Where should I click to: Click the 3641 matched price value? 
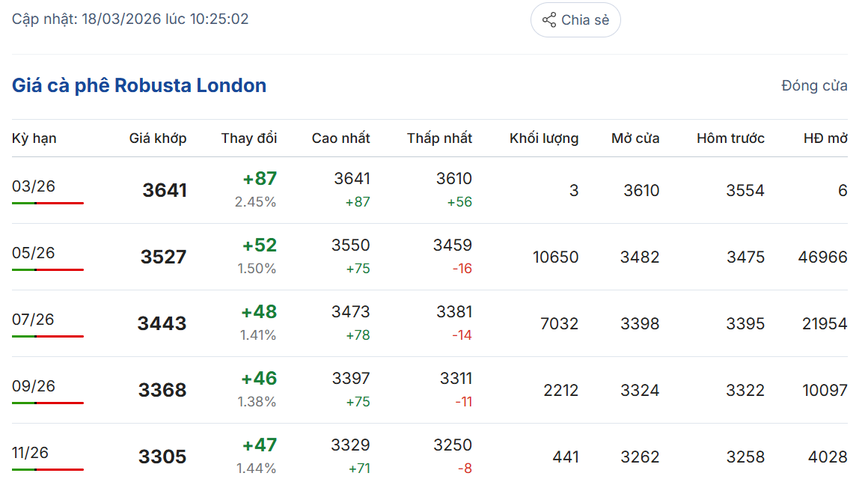click(x=165, y=190)
